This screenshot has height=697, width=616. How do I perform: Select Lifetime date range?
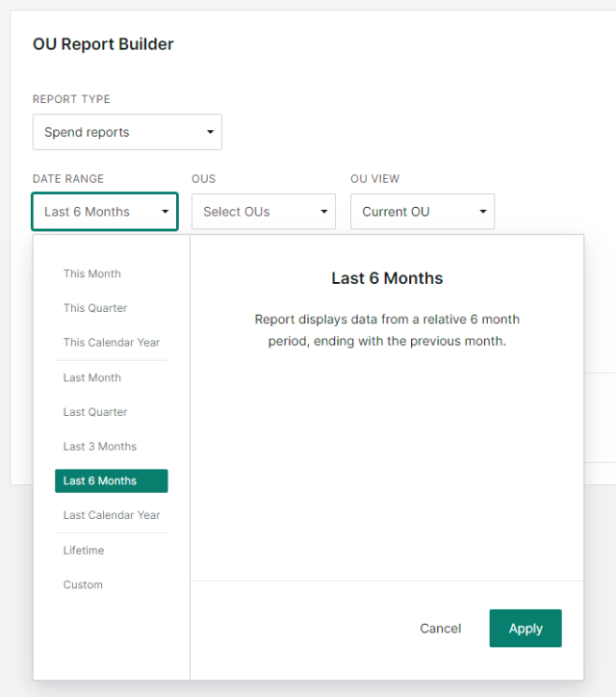(x=84, y=551)
